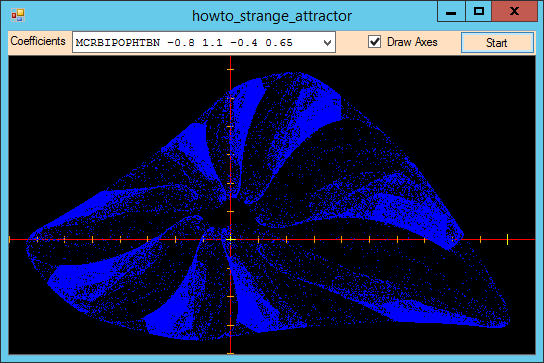Viewport: 544px width, 363px height.
Task: Expand the Coefficients combo box arrow
Action: (327, 43)
